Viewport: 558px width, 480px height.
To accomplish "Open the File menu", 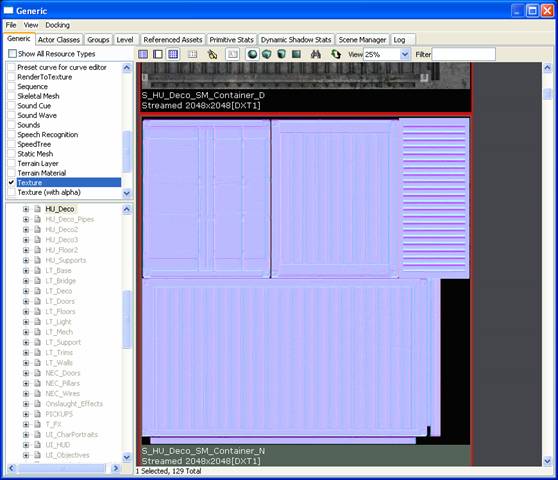I will tap(11, 25).
